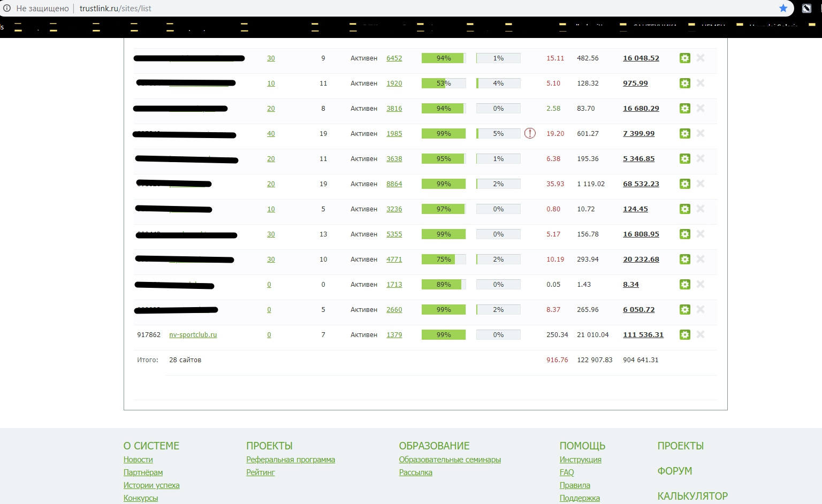Screen dimensions: 822x504
Task: Click the Новости footer link
Action: [138, 460]
